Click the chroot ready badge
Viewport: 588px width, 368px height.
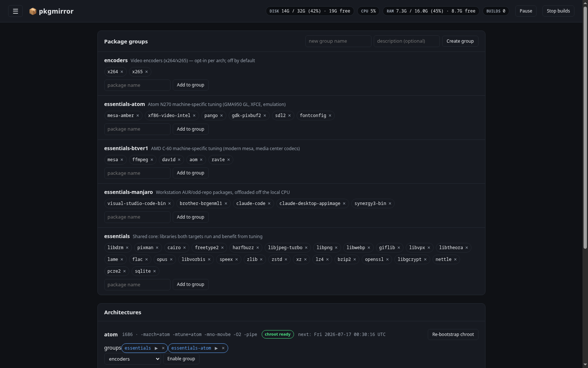277,335
